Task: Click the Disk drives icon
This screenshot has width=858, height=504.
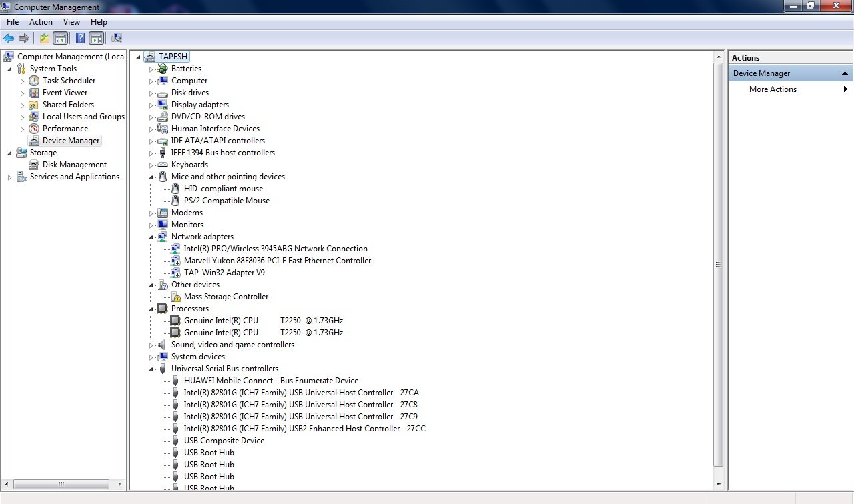Action: (x=162, y=93)
